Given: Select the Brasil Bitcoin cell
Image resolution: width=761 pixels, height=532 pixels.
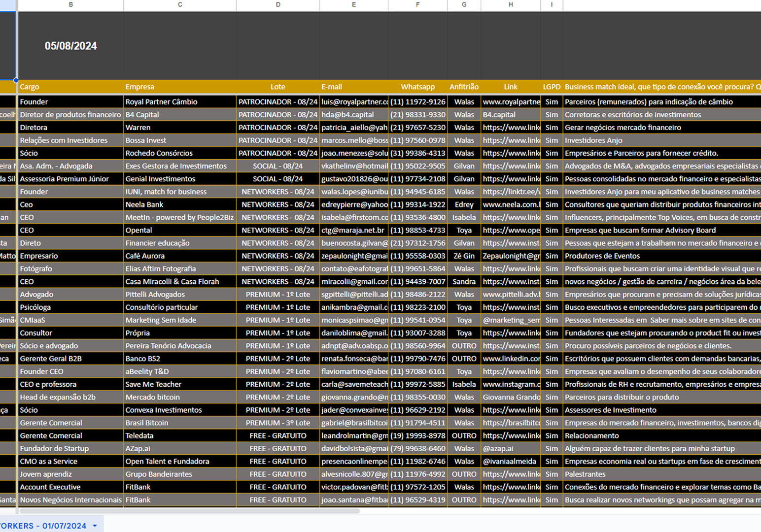Looking at the screenshot, I should point(180,423).
